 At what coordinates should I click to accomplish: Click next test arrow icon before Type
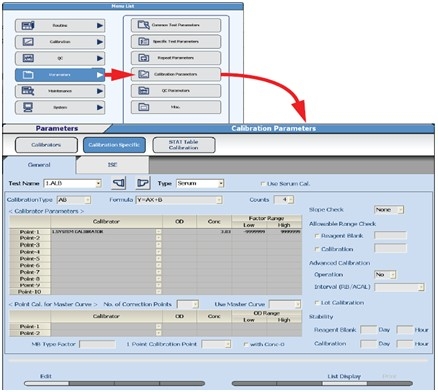pyautogui.click(x=143, y=183)
